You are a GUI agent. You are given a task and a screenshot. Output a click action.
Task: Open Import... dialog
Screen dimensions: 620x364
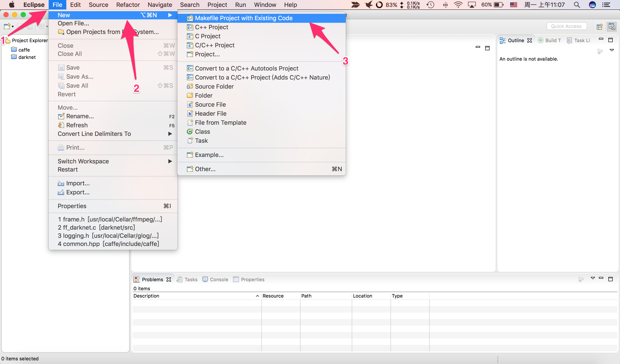click(x=113, y=183)
